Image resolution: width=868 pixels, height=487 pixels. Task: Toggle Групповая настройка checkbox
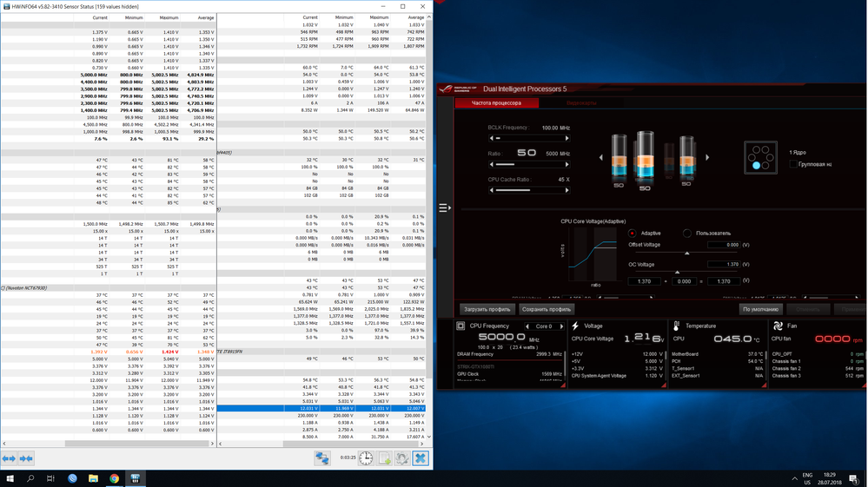click(x=793, y=164)
